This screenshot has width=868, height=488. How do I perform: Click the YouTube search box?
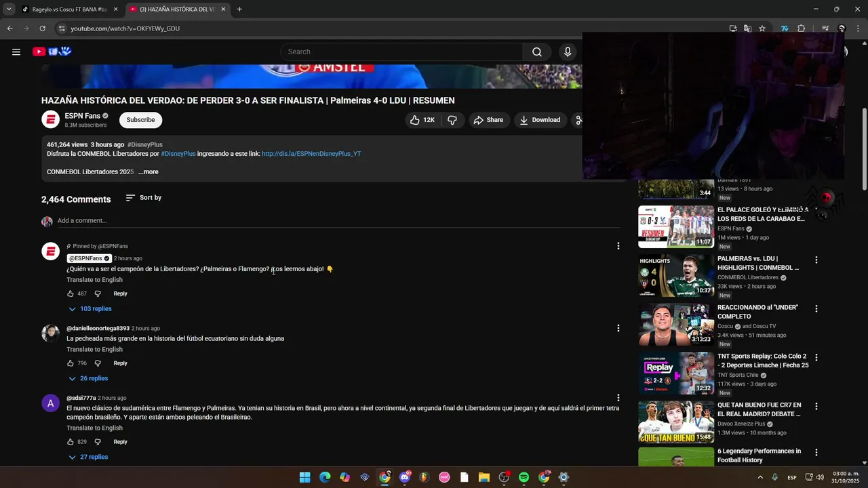401,52
